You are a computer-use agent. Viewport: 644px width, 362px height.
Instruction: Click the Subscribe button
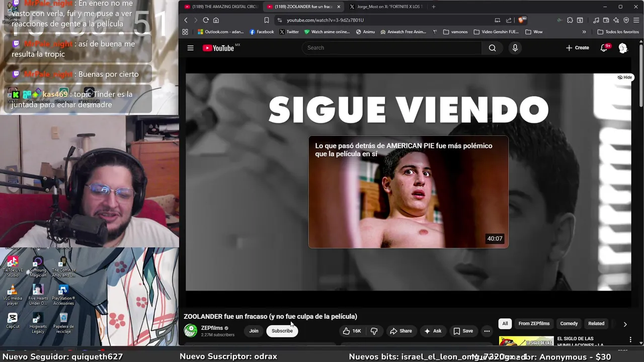coord(282,331)
